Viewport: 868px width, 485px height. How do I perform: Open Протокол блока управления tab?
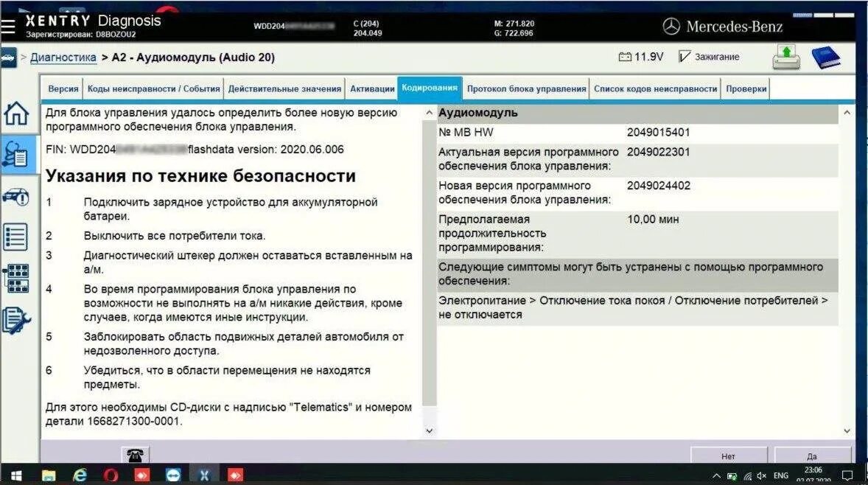point(526,88)
